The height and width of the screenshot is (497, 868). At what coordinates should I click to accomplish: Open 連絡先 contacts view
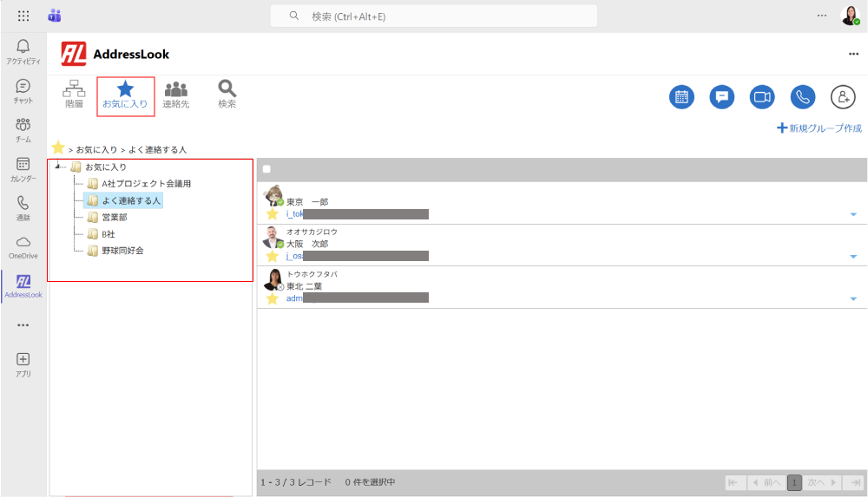pyautogui.click(x=176, y=95)
